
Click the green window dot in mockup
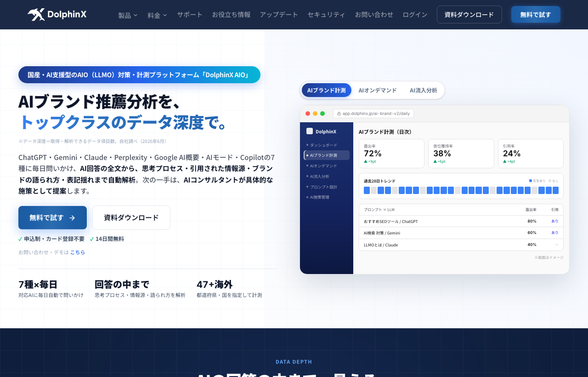click(322, 114)
